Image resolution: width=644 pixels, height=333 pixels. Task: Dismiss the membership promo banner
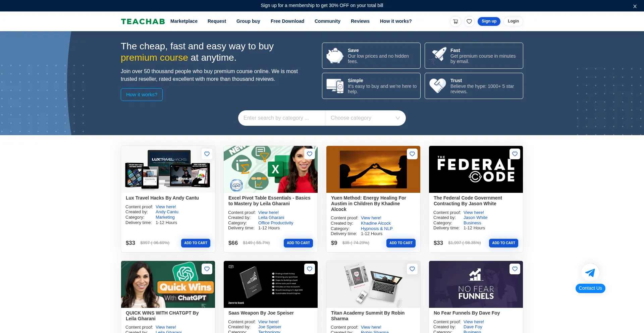click(635, 6)
